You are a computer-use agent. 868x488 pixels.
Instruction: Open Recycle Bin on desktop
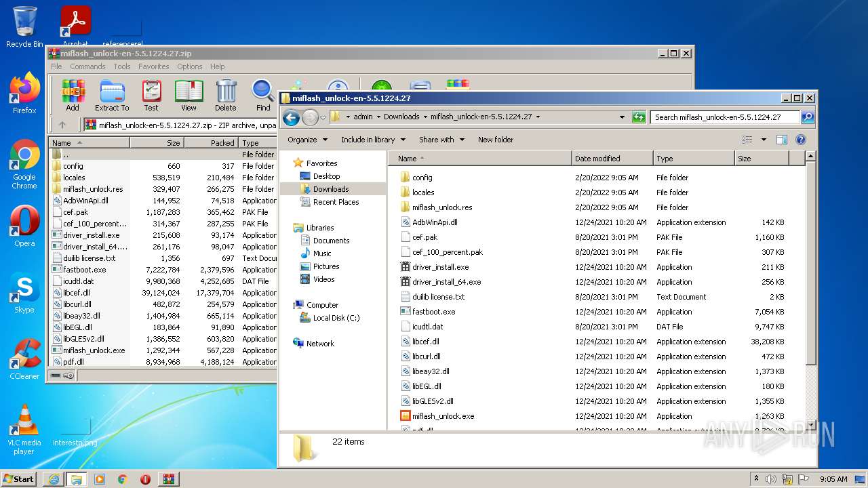[x=24, y=27]
